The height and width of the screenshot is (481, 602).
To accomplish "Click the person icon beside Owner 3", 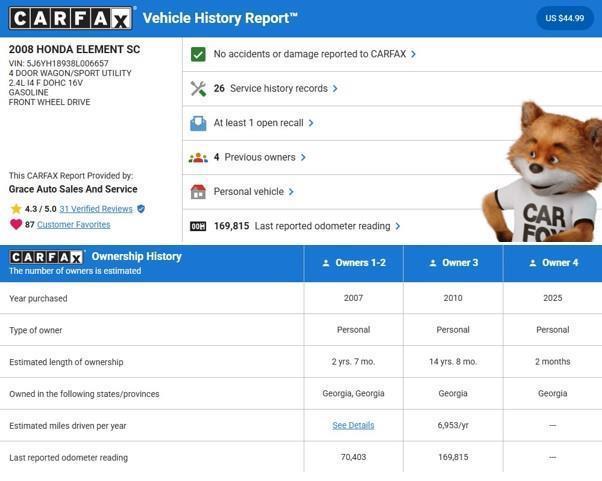I will click(433, 263).
